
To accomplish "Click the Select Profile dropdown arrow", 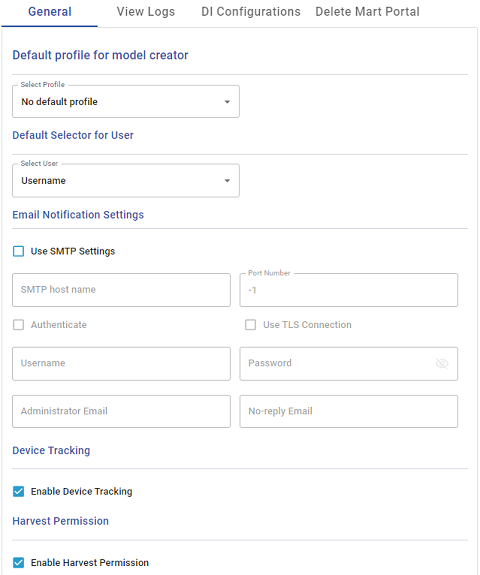I will point(227,102).
